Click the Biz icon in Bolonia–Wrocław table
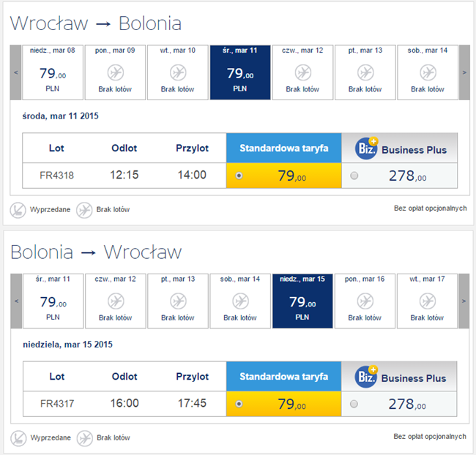This screenshot has width=476, height=455. pyautogui.click(x=366, y=377)
